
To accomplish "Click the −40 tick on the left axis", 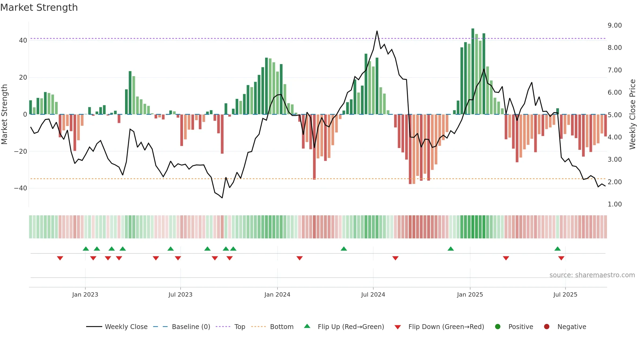I will pos(20,188).
